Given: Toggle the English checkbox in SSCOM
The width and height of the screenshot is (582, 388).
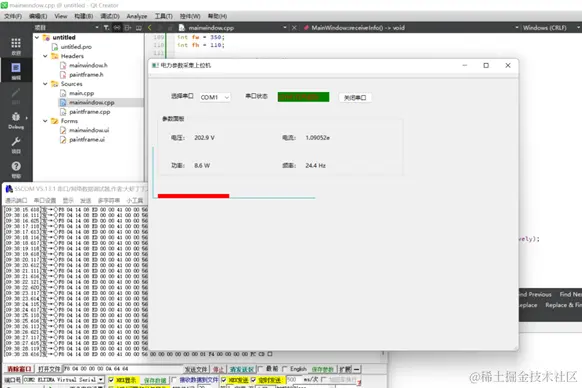Looking at the screenshot, I should coord(285,369).
